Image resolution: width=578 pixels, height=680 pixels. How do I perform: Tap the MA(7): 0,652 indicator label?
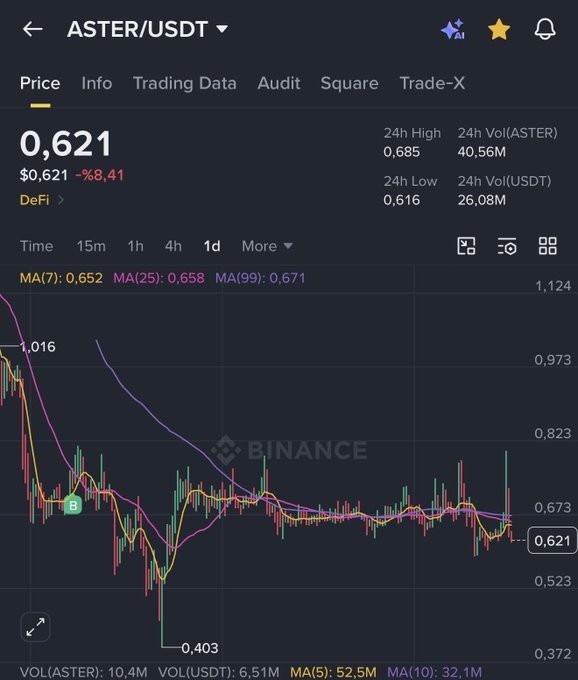coord(61,278)
